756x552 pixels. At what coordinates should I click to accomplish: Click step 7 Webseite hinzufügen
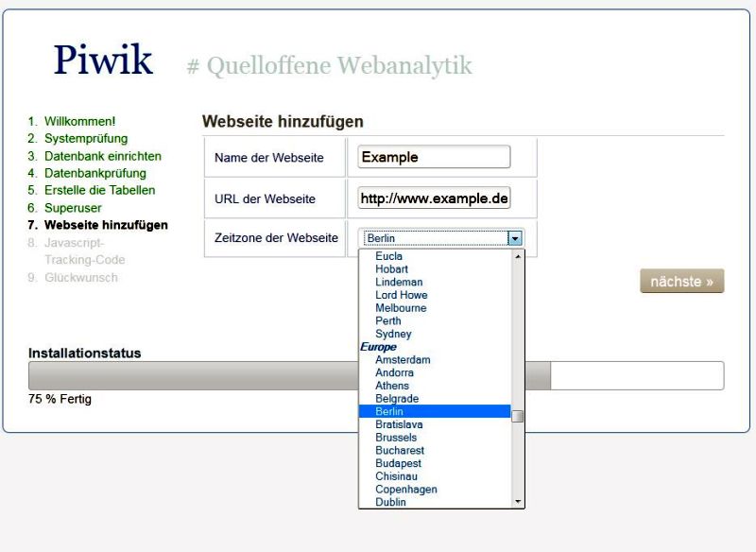click(x=106, y=225)
